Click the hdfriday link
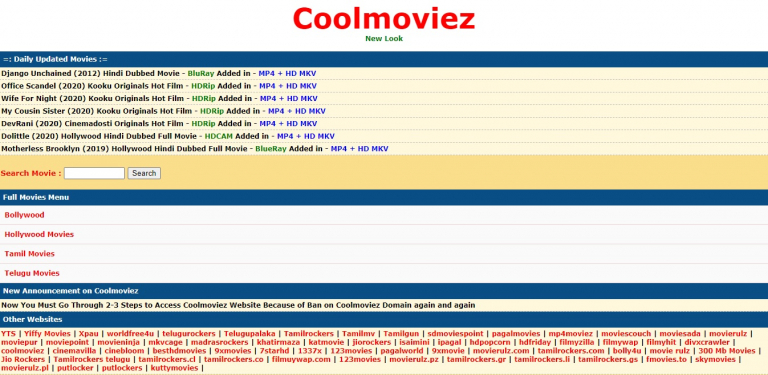Image resolution: width=768 pixels, height=375 pixels. [535, 342]
